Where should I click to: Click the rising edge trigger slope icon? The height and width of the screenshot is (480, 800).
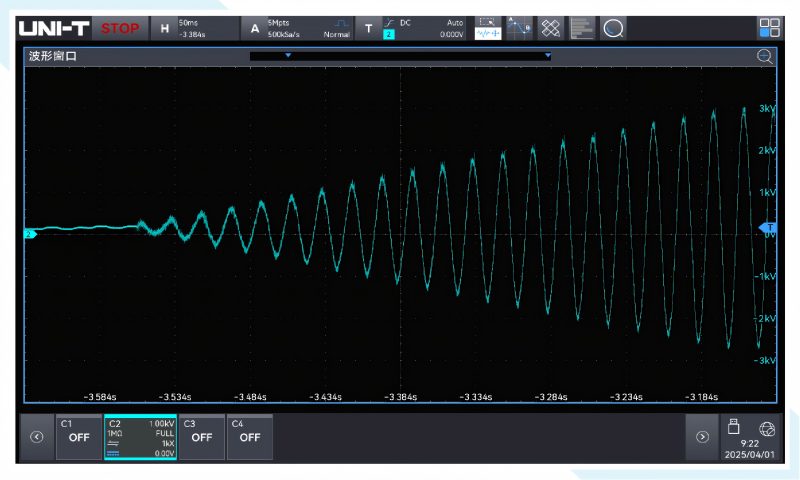click(x=389, y=23)
